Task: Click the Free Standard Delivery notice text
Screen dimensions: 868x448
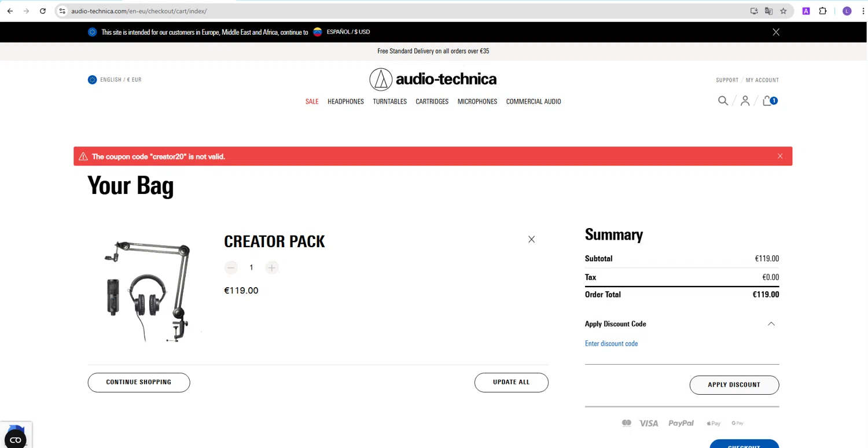Action: (433, 51)
